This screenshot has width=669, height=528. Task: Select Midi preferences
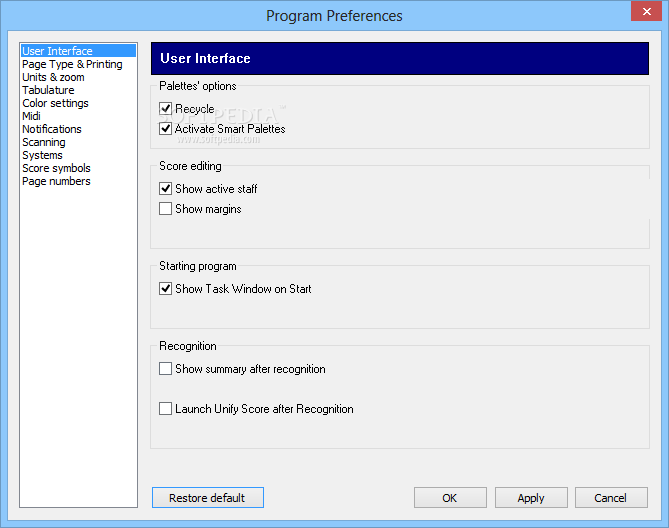pos(31,116)
